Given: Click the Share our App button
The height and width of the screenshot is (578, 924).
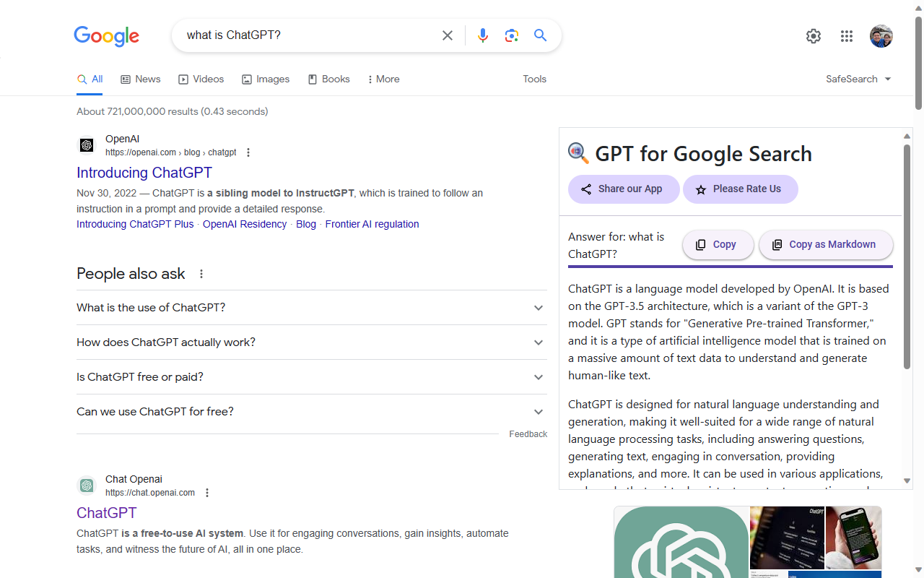Looking at the screenshot, I should (x=623, y=189).
